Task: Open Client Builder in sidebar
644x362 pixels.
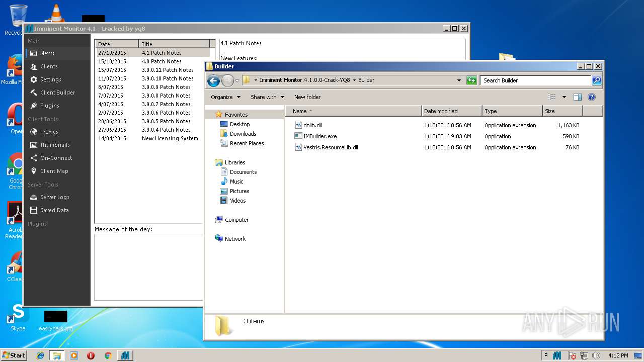Action: coord(58,93)
